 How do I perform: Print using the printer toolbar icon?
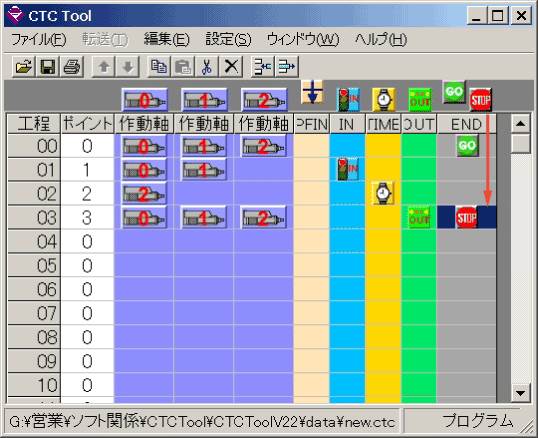point(72,67)
